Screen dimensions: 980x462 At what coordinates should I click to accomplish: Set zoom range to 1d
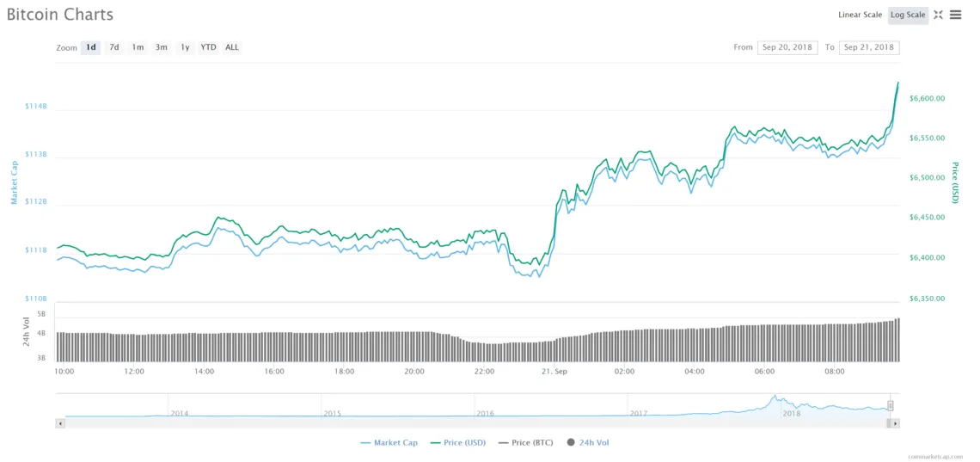(90, 47)
